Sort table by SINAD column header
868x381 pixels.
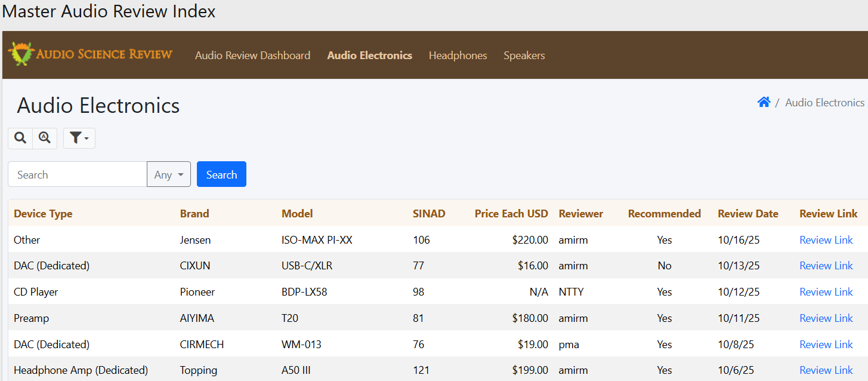tap(428, 214)
